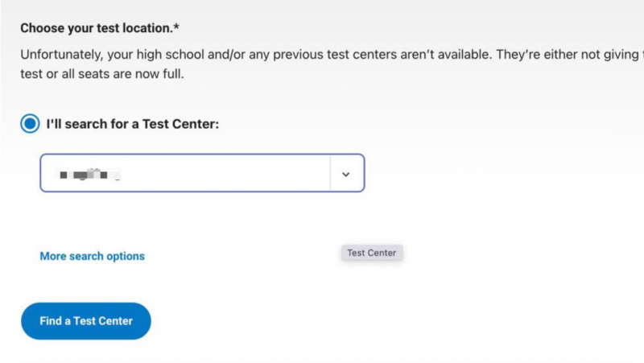Click the "Choose your test location" heading
This screenshot has height=363, width=644.
[99, 28]
